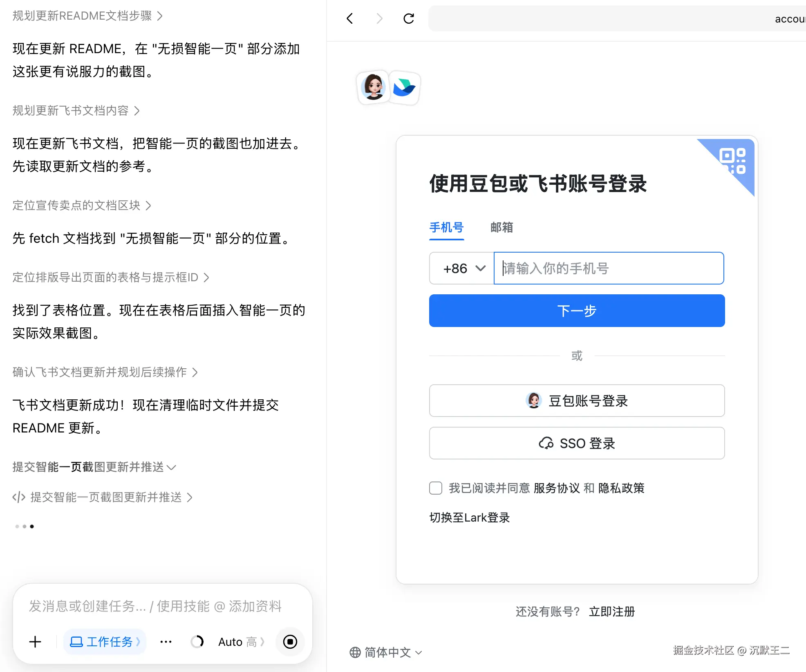806x672 pixels.
Task: Collapse the 提交智能一页截图更新并推送 section
Action: (x=94, y=467)
